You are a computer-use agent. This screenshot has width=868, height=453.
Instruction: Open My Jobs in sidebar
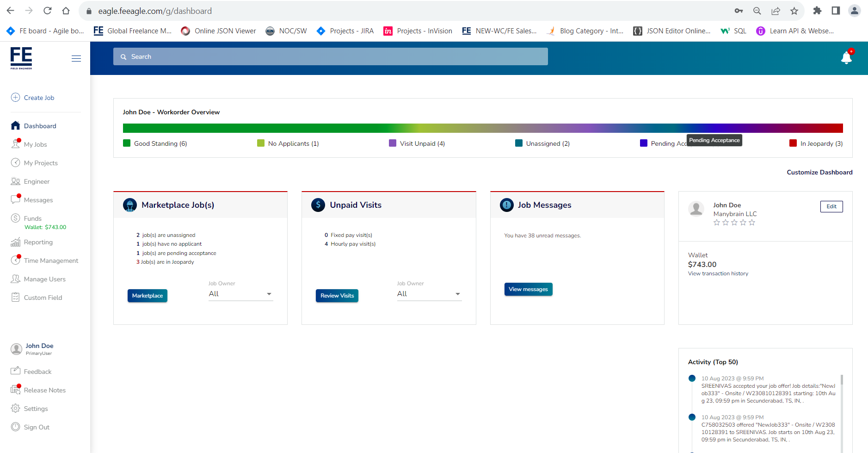[x=36, y=144]
